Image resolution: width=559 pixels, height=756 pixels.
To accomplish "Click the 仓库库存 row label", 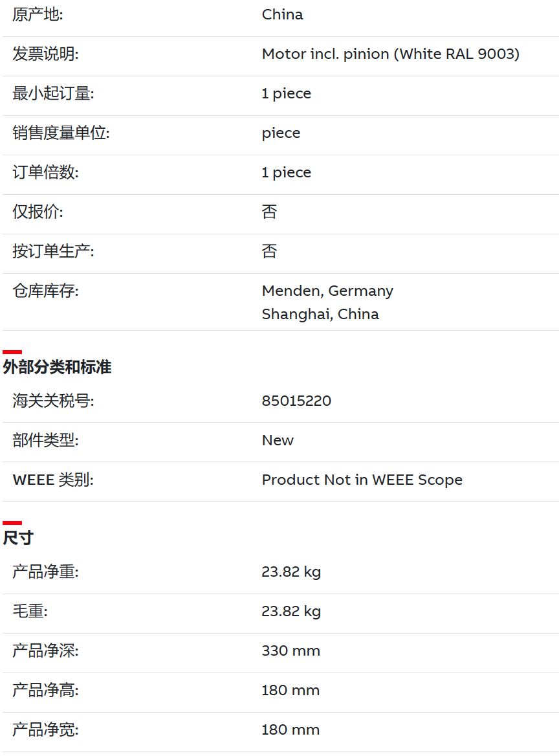I will click(45, 291).
